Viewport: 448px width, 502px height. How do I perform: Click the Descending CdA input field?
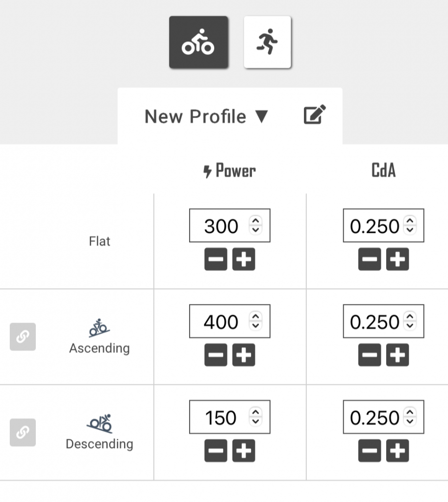tap(374, 418)
